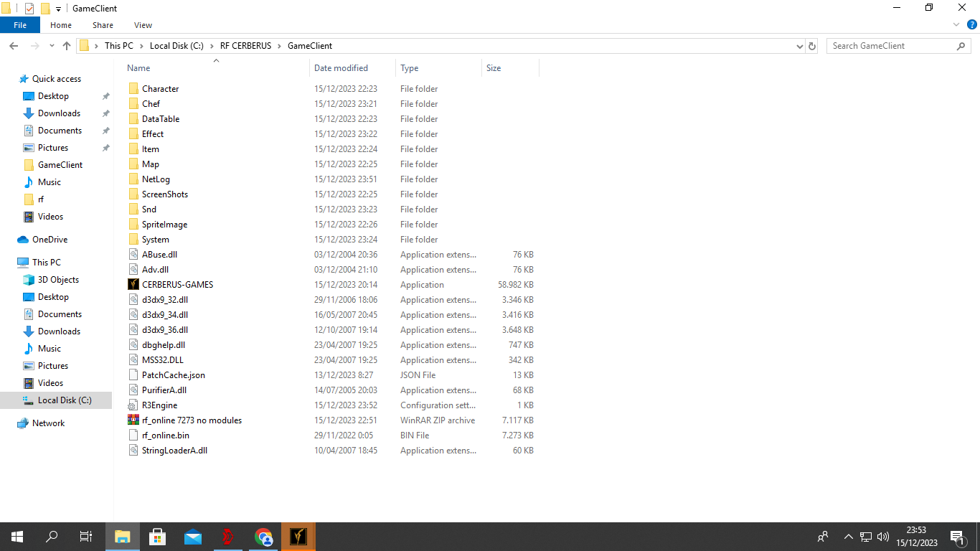The image size is (980, 551).
Task: Open the View ribbon tab
Action: tap(143, 25)
